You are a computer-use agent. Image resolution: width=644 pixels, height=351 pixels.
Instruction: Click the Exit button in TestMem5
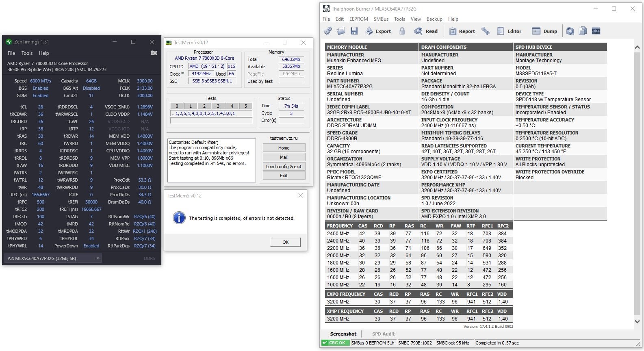click(x=284, y=175)
